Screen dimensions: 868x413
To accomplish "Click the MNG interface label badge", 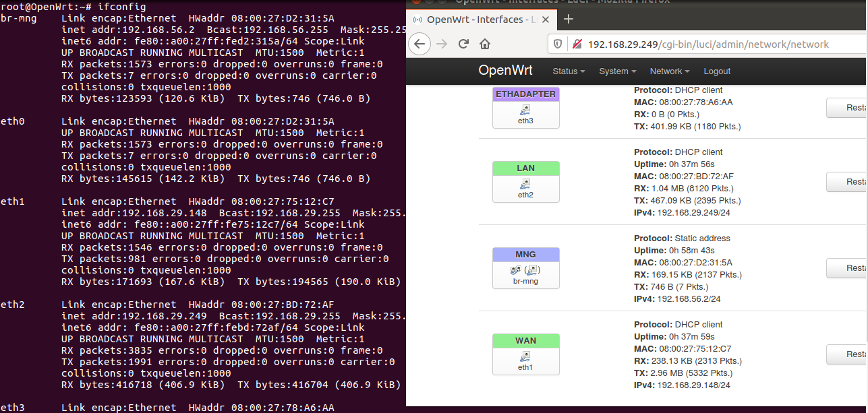I will click(x=525, y=255).
